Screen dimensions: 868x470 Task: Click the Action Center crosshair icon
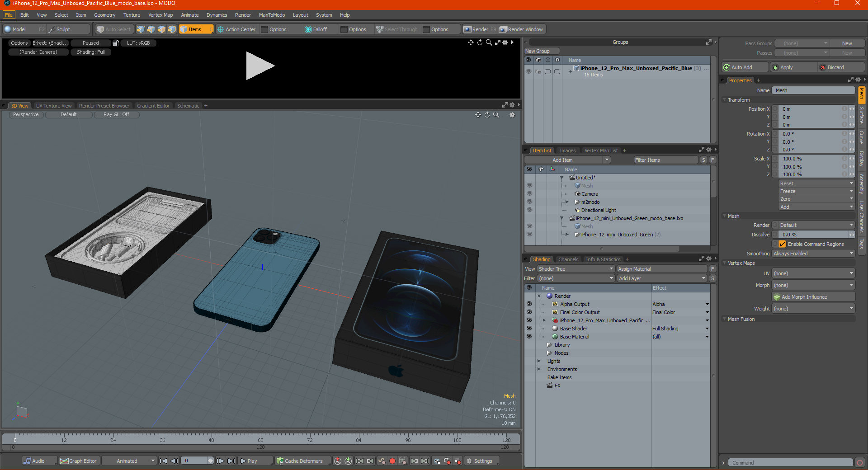point(221,29)
